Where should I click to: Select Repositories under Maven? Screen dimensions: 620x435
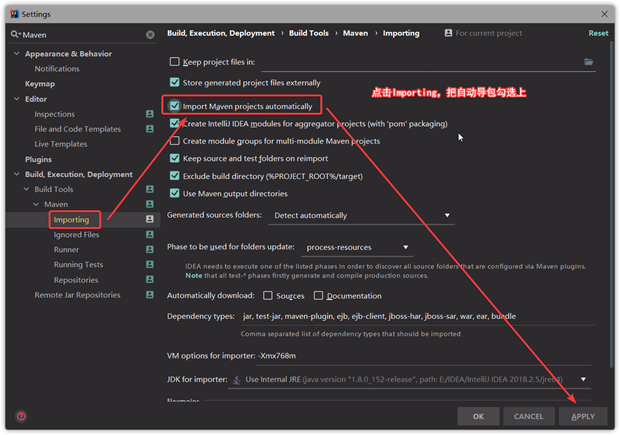[x=76, y=280]
